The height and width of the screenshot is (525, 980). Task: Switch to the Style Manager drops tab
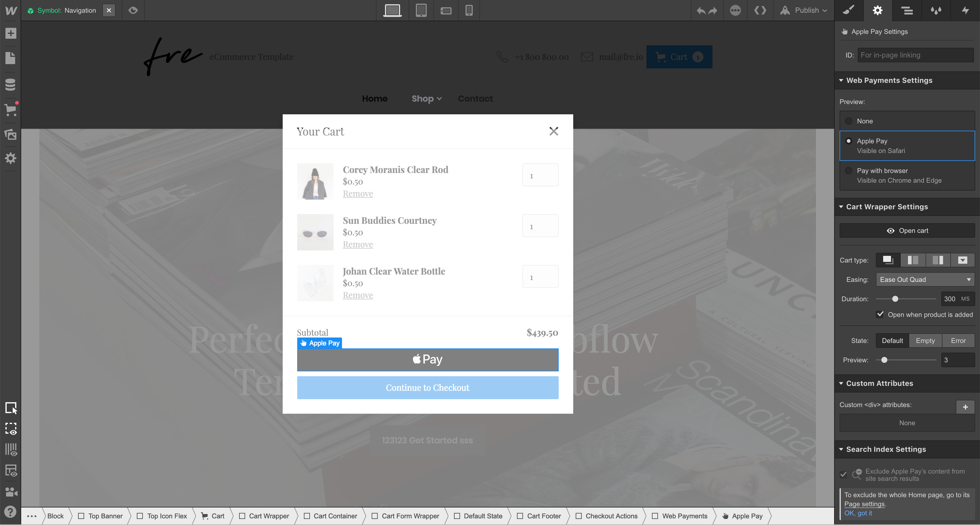pyautogui.click(x=936, y=10)
